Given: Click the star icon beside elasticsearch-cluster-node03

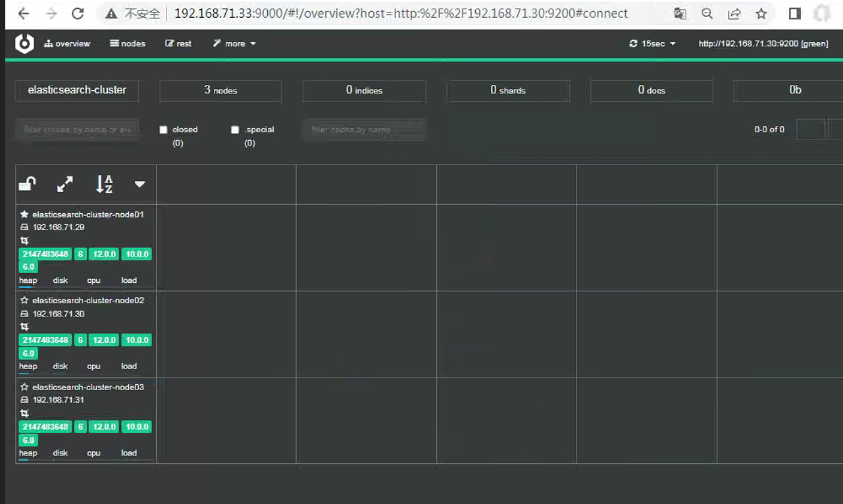Looking at the screenshot, I should click(x=24, y=387).
